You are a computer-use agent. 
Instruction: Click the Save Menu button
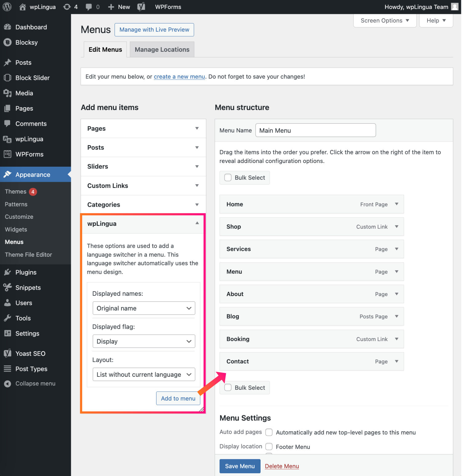pos(240,466)
